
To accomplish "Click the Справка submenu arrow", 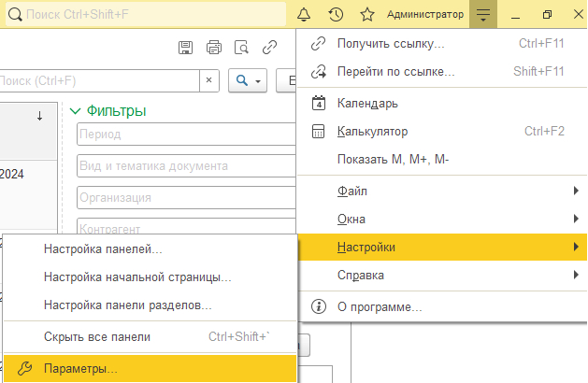I will click(x=576, y=275).
